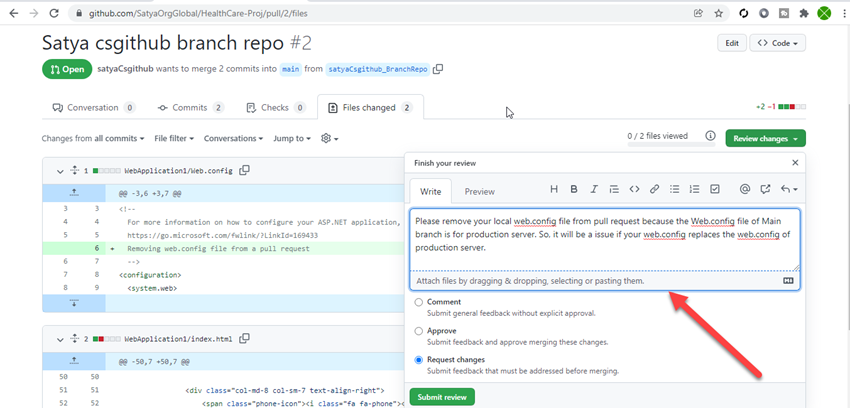Select the Comment radio option
Viewport: 850px width, 408px height.
tap(418, 302)
